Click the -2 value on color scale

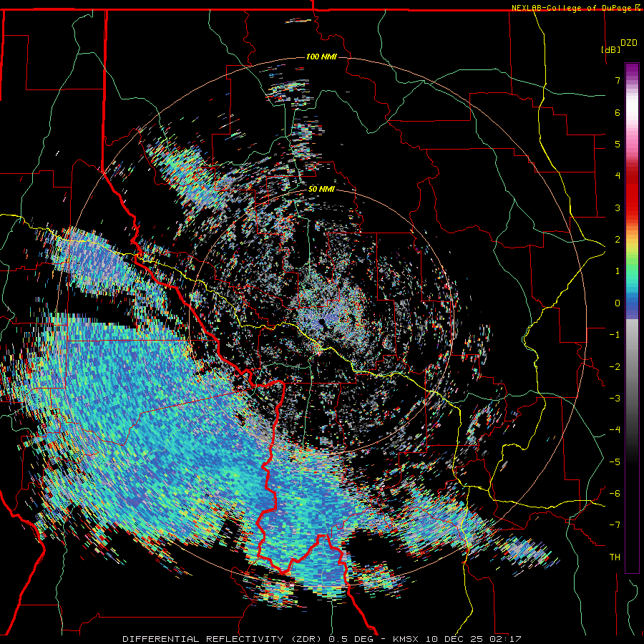(x=615, y=367)
